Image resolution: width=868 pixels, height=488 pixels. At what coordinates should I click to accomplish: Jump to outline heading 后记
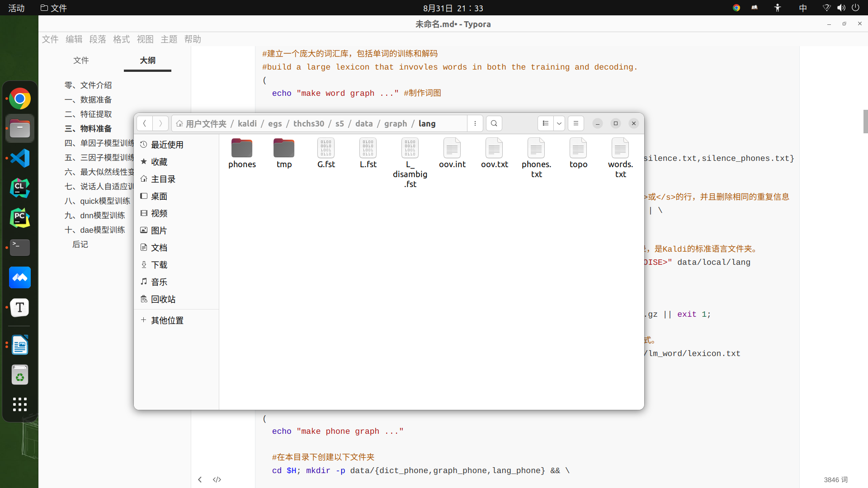[80, 244]
